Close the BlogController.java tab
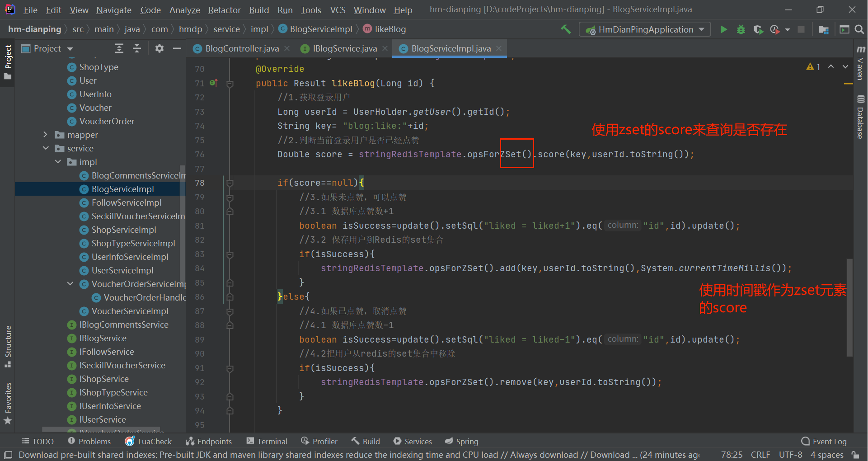Image resolution: width=868 pixels, height=461 pixels. [287, 48]
